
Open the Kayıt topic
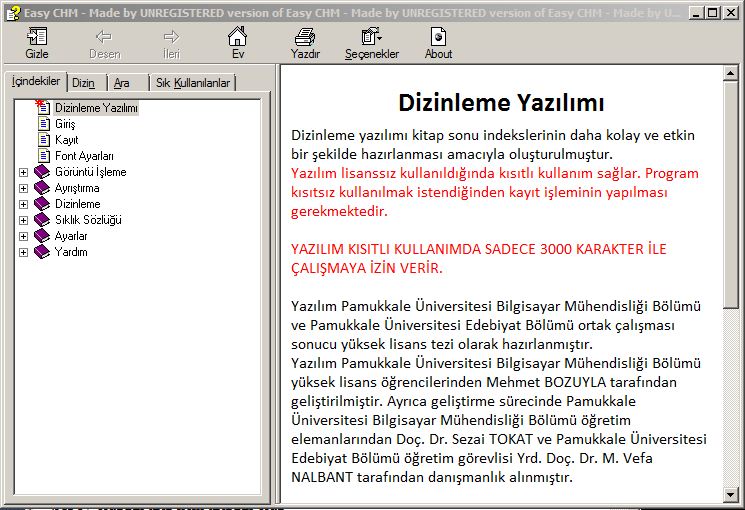(66, 140)
